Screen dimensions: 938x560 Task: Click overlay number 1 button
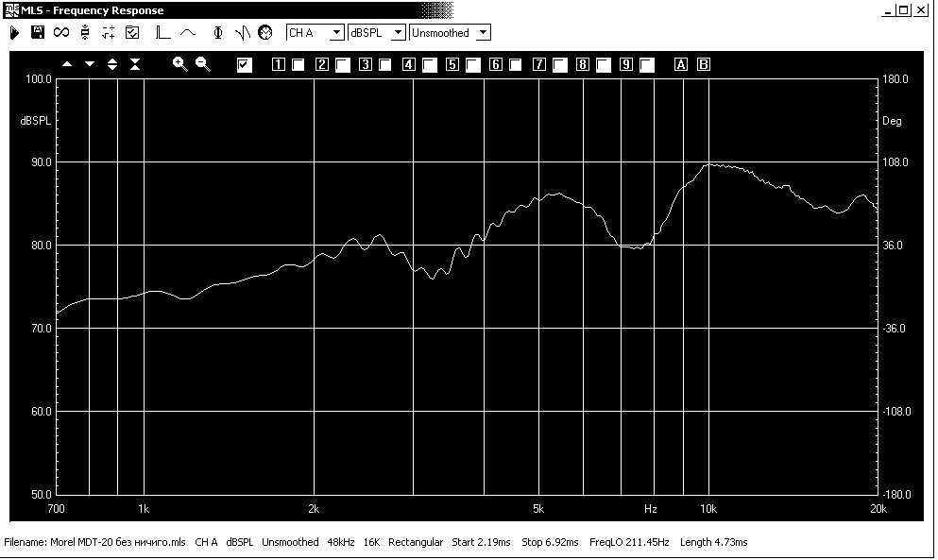coord(278,64)
